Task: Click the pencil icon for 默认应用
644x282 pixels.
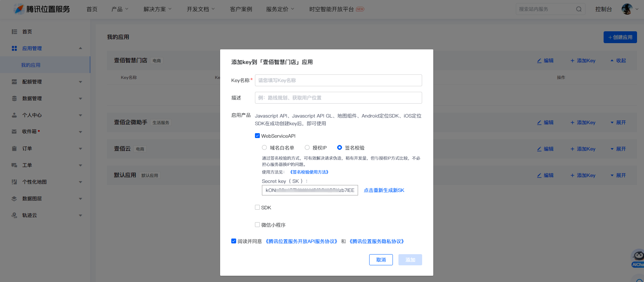Action: point(539,175)
